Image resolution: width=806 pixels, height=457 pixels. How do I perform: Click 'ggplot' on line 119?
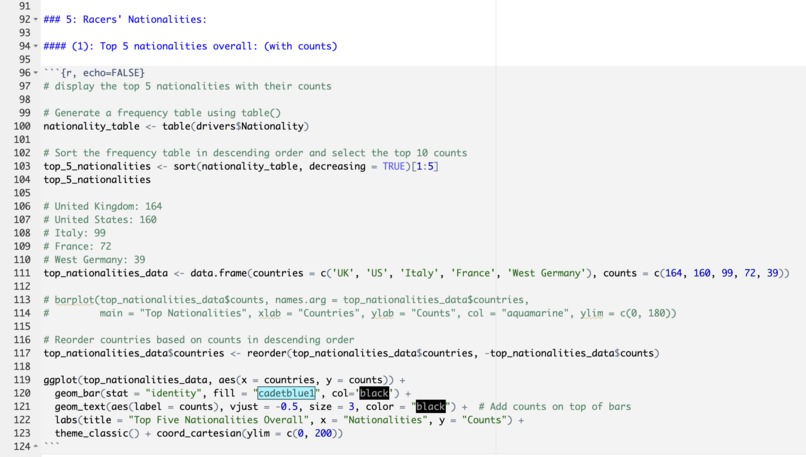pos(60,380)
